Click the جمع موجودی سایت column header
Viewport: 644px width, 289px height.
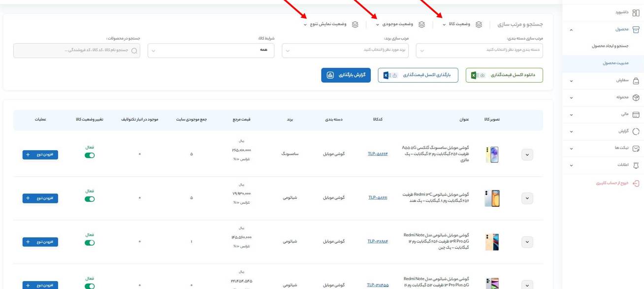point(192,120)
